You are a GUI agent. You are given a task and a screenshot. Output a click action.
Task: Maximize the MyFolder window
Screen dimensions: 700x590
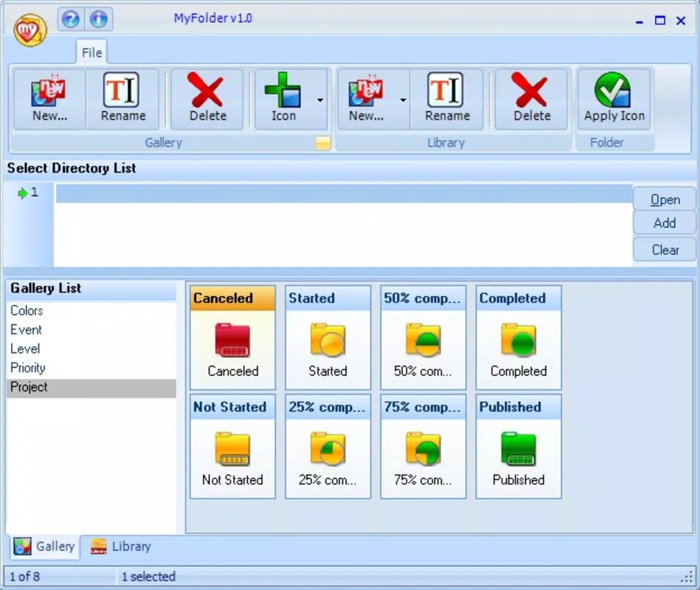coord(660,21)
